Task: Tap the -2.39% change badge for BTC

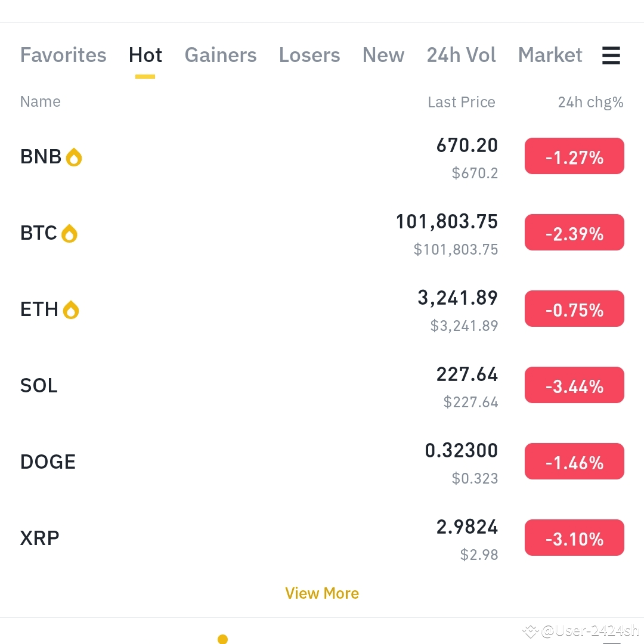Action: pos(574,233)
